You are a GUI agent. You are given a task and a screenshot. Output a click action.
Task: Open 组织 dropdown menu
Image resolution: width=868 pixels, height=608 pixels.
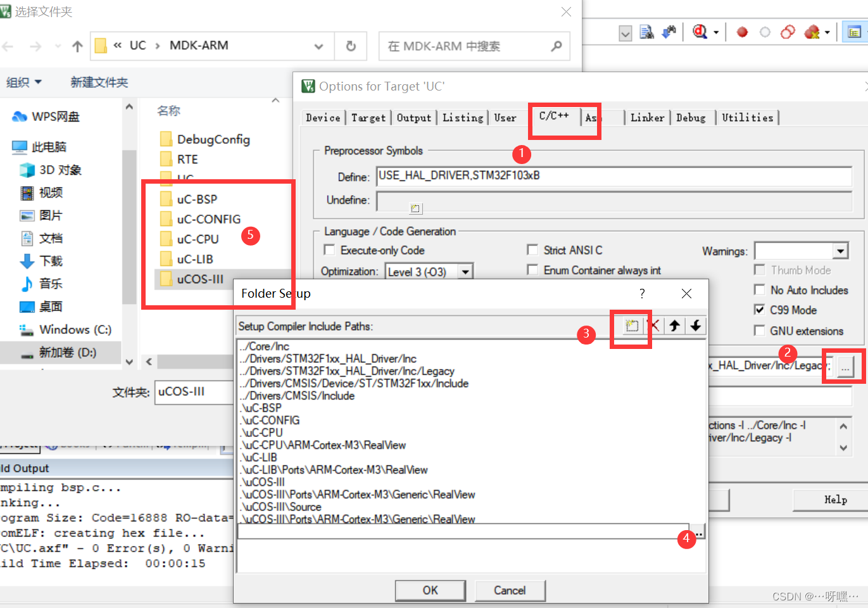(x=24, y=82)
